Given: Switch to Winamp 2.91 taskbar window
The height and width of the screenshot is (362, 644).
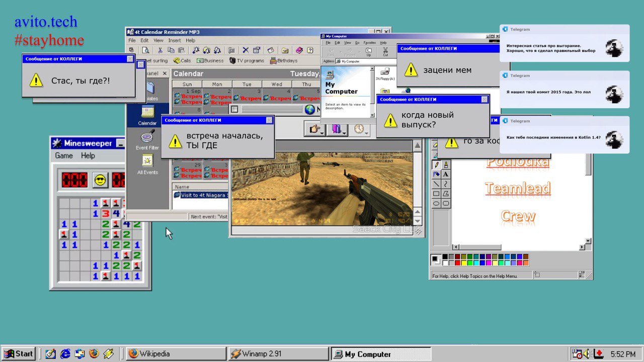Looking at the screenshot, I should tap(278, 354).
